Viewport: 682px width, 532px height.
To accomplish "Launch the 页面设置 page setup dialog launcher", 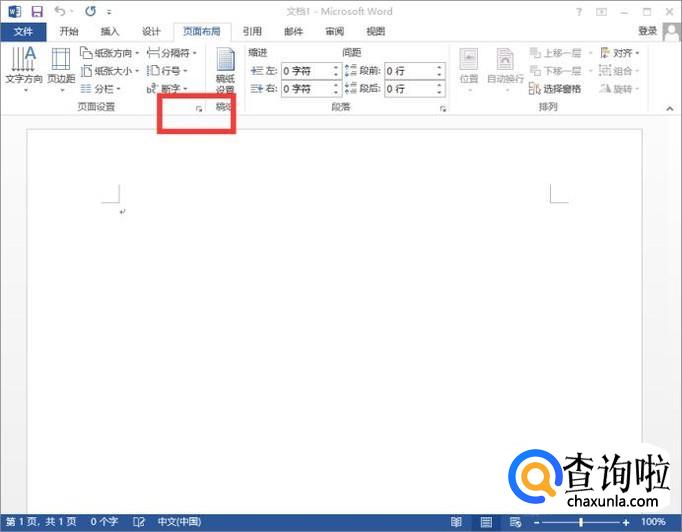I will coord(199,107).
